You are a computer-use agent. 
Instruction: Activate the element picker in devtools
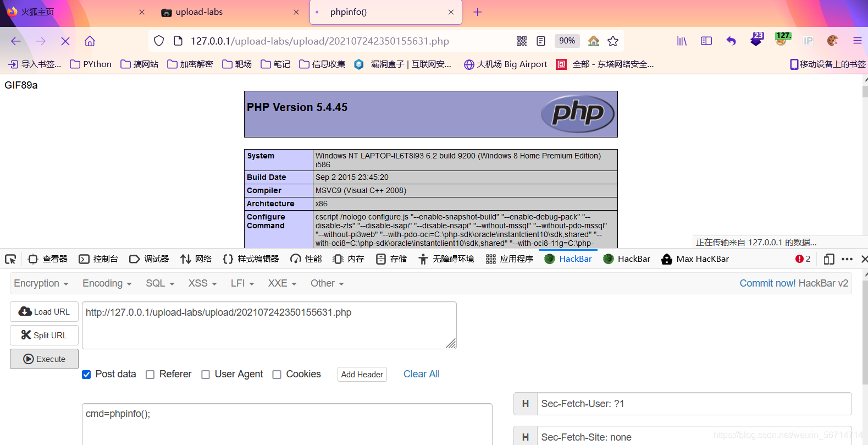pos(10,259)
